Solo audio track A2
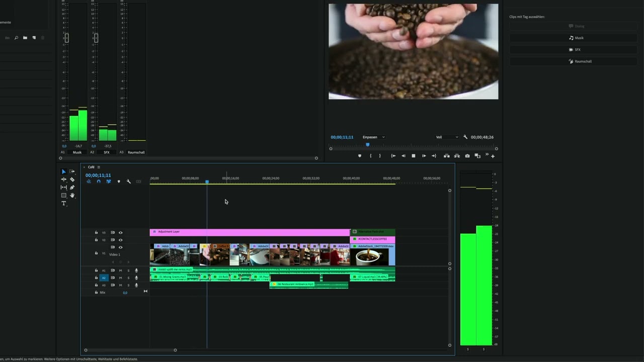The width and height of the screenshot is (644, 362). [128, 278]
